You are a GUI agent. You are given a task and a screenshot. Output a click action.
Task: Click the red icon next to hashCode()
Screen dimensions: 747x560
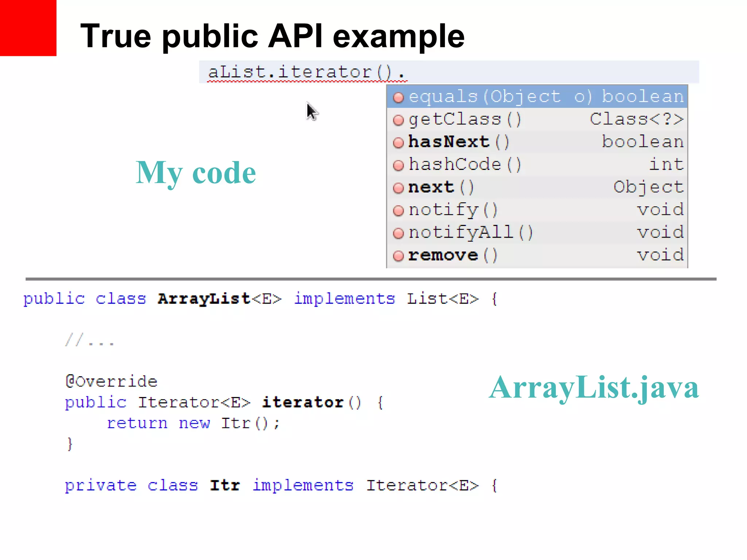[398, 165]
